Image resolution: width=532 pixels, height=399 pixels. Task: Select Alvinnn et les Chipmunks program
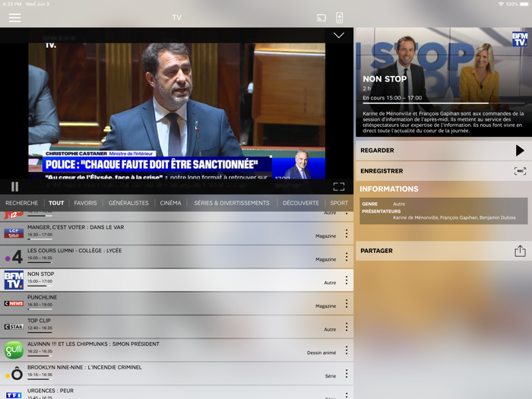pyautogui.click(x=93, y=344)
